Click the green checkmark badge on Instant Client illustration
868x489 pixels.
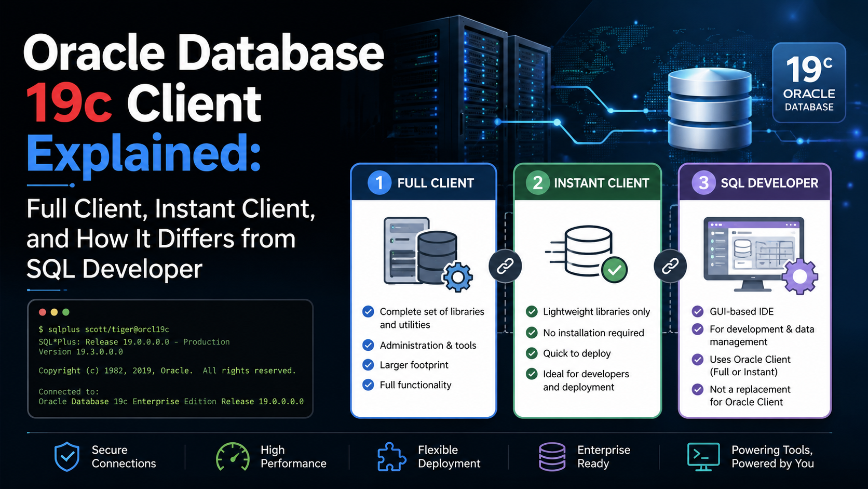615,270
